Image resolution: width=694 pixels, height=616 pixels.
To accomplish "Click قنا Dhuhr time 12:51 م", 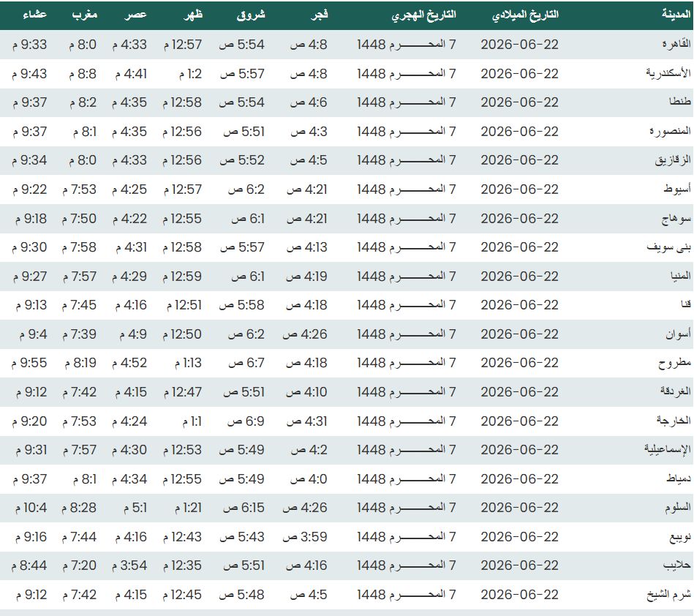I will (184, 305).
